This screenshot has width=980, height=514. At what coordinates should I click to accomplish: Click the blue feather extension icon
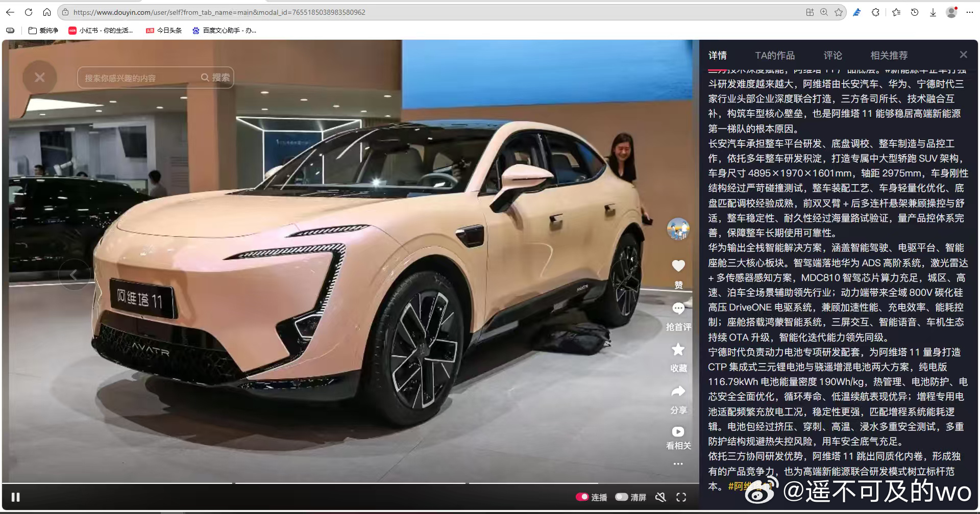[857, 12]
